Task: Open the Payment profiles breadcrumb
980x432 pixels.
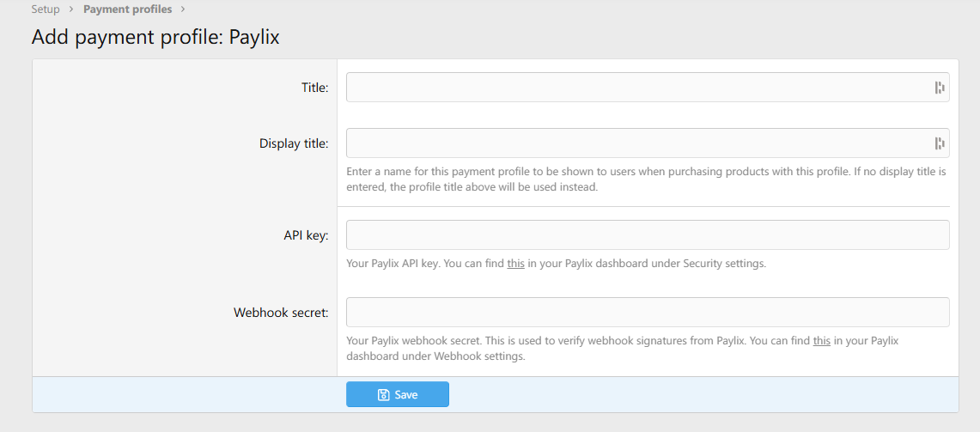Action: tap(127, 9)
